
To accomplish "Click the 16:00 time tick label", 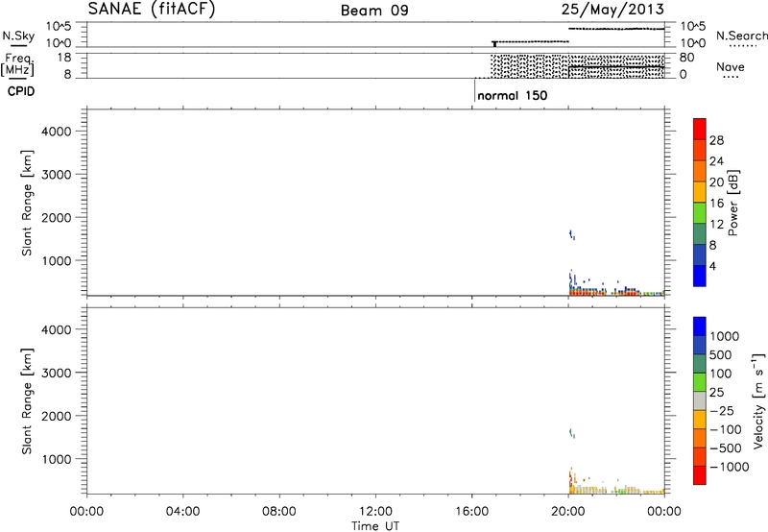I will click(x=471, y=512).
